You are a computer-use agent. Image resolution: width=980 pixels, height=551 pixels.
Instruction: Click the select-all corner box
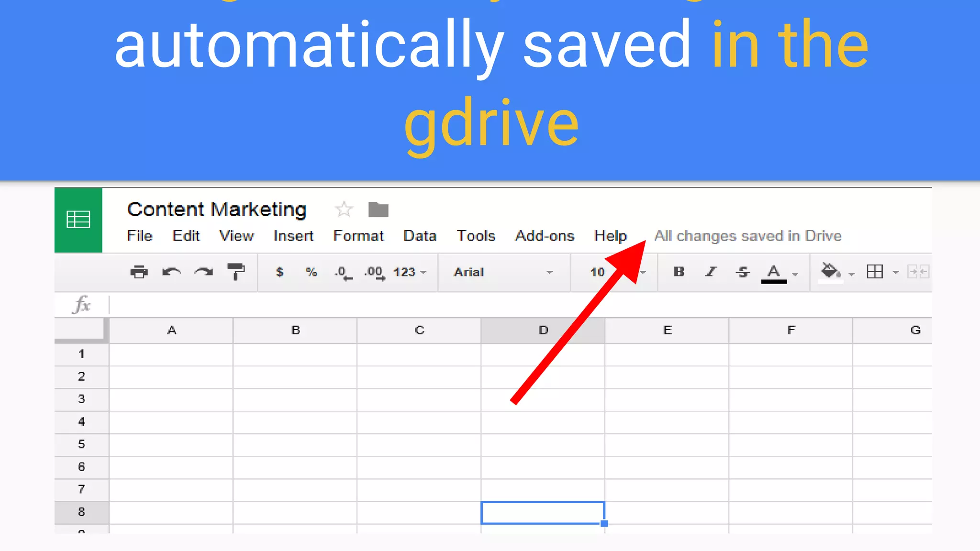pyautogui.click(x=81, y=330)
